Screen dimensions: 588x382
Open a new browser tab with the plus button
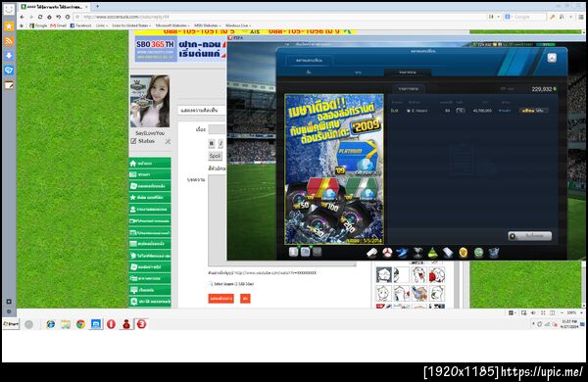click(97, 7)
